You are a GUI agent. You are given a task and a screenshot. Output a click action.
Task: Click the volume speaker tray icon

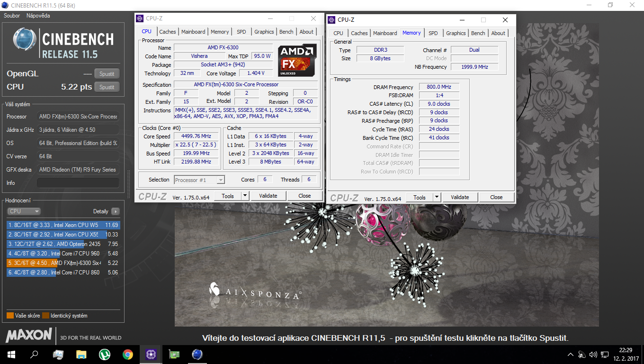click(x=593, y=355)
